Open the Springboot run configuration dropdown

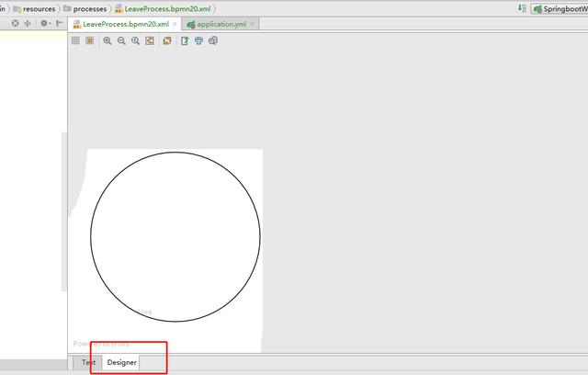tap(560, 9)
